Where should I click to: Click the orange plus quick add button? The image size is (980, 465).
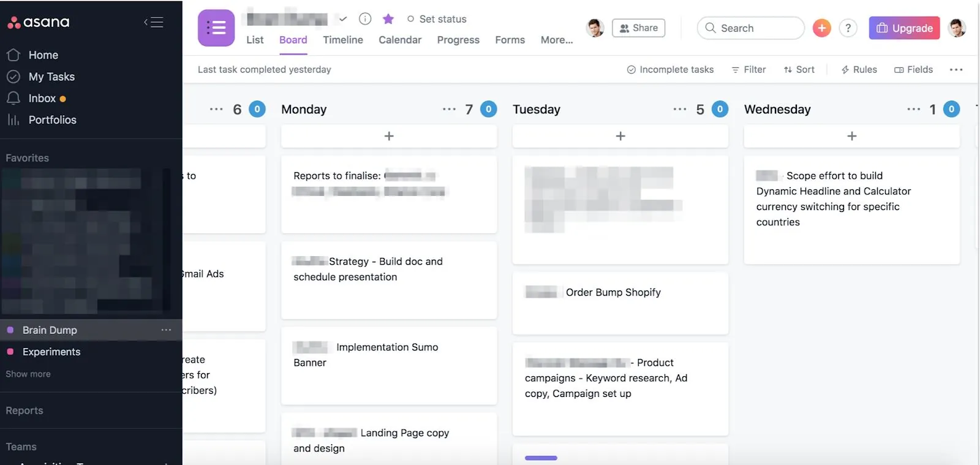point(822,28)
